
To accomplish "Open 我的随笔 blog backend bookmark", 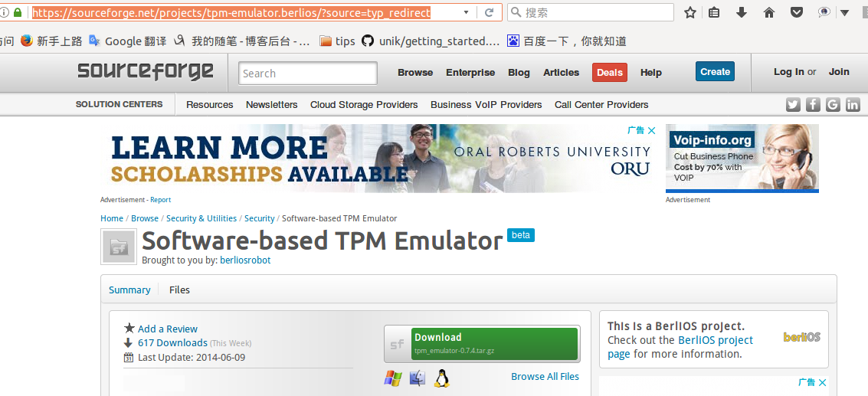I will [x=241, y=41].
